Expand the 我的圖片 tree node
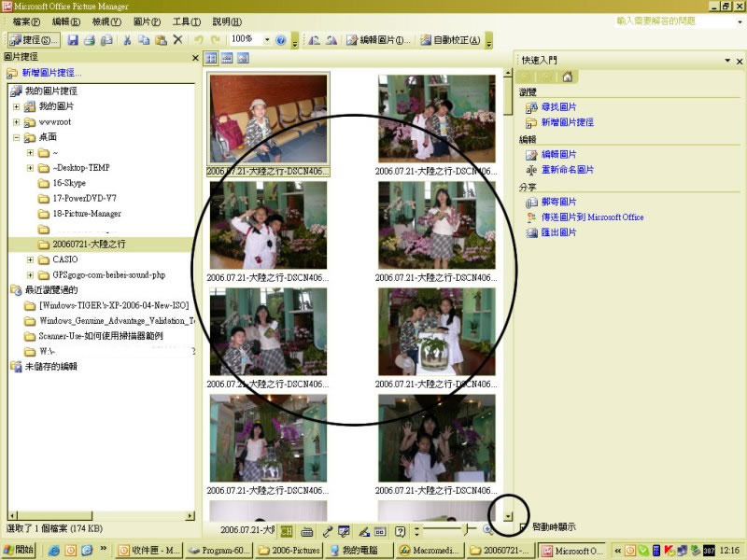747x560 pixels. (16, 106)
